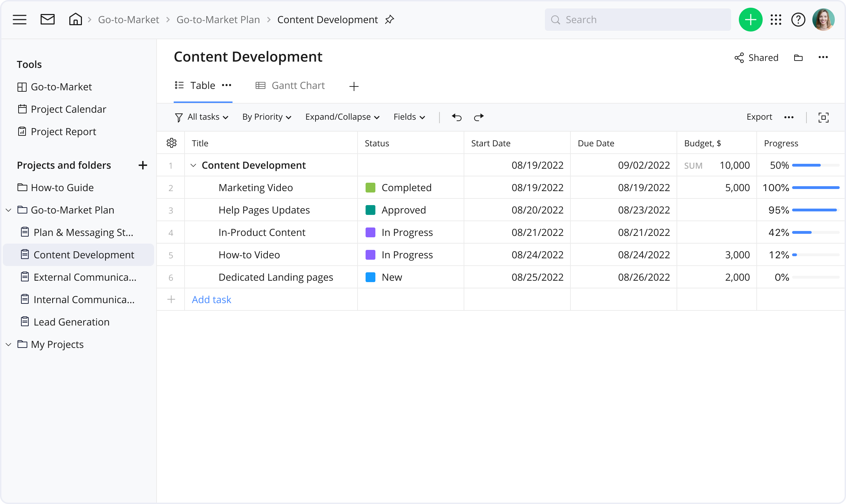Open the page more options ellipsis
The width and height of the screenshot is (846, 504).
pos(823,57)
